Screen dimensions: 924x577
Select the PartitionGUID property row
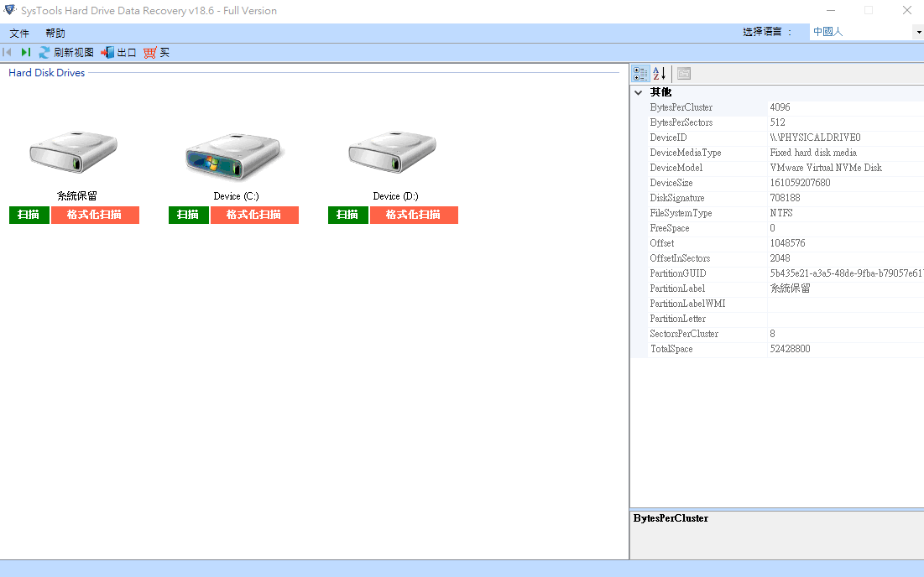786,273
